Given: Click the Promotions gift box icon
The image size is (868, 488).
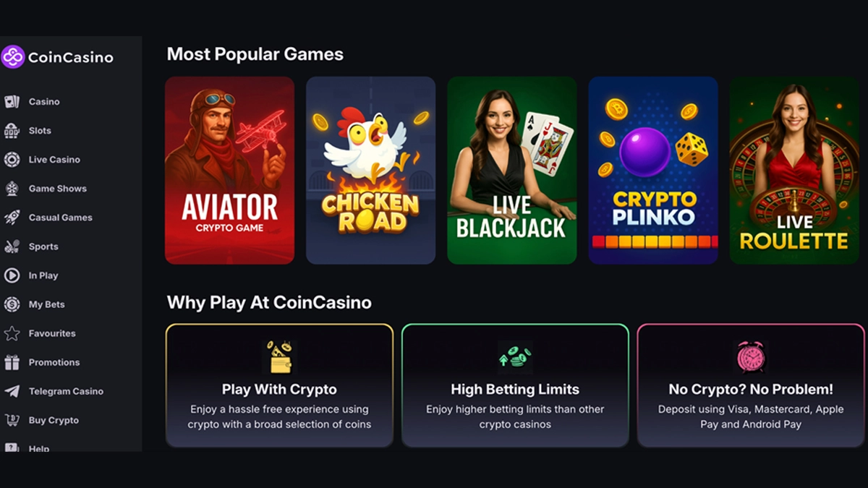Looking at the screenshot, I should pos(12,362).
